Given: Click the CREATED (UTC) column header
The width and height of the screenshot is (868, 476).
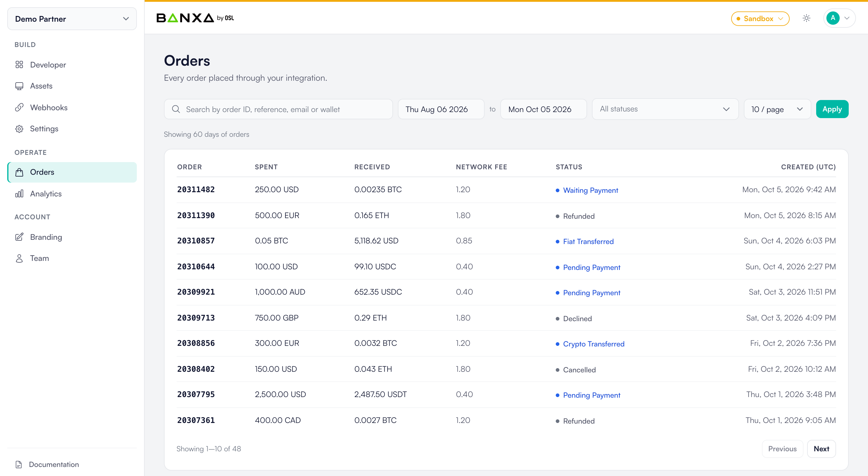Looking at the screenshot, I should coord(808,167).
